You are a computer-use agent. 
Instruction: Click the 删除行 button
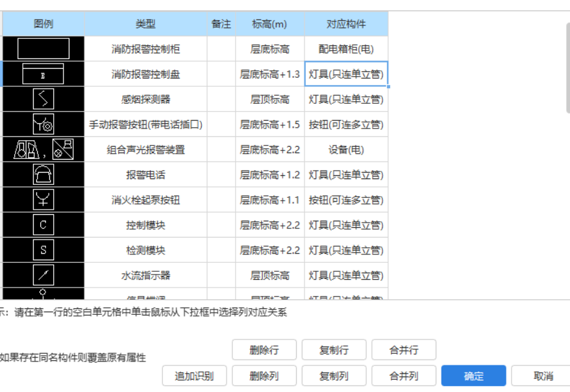264,350
